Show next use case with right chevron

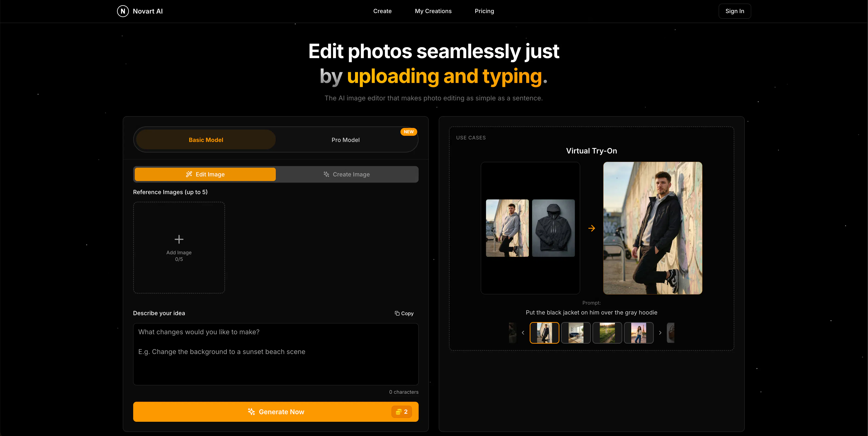pos(660,333)
